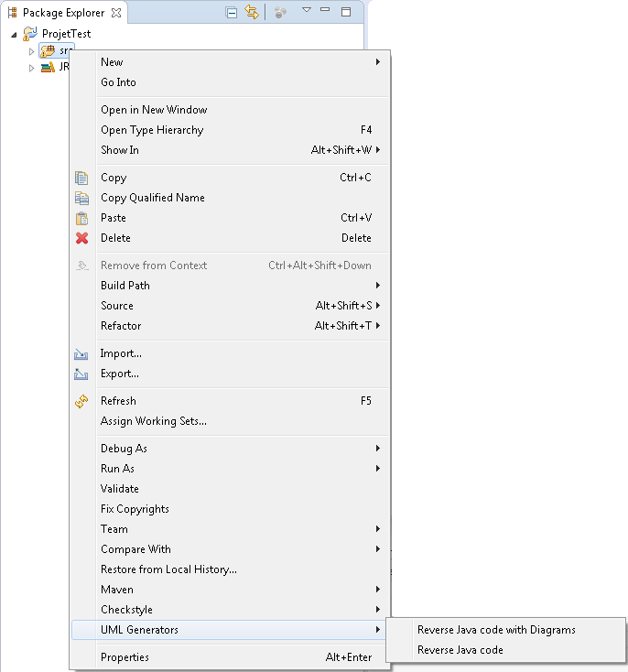Collapse the ProjetTest project tree node
The height and width of the screenshot is (672, 628).
14,35
